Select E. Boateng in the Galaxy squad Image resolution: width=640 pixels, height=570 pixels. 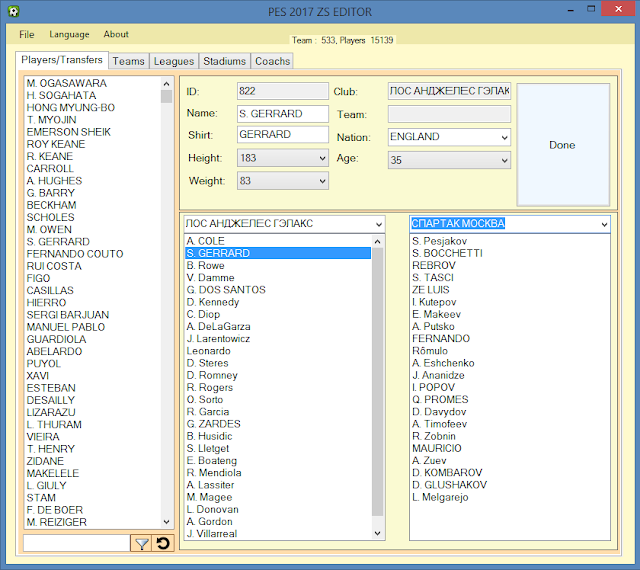211,461
